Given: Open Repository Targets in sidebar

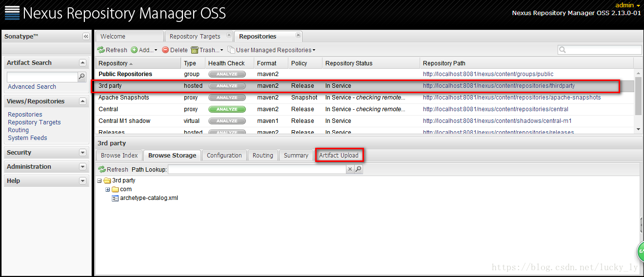Looking at the screenshot, I should point(34,122).
